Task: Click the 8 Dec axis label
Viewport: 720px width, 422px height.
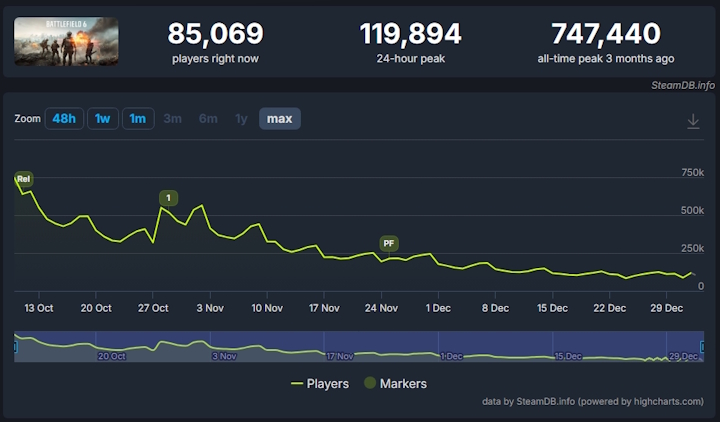Action: pos(495,308)
